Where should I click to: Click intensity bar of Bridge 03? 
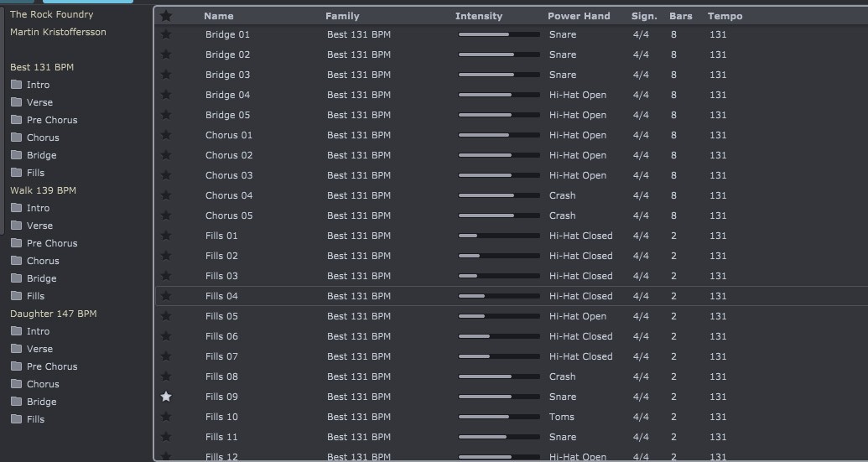tap(499, 75)
